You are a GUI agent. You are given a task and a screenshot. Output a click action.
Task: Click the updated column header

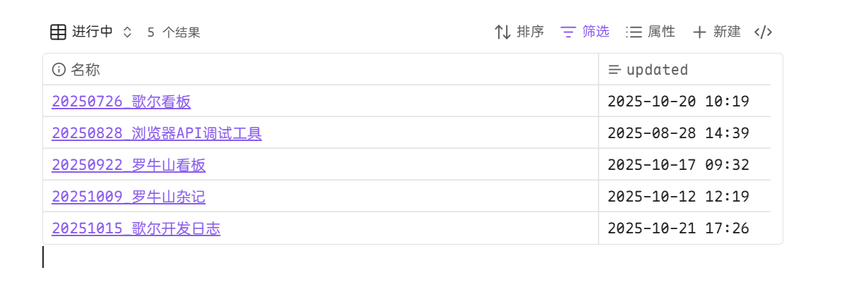[657, 70]
